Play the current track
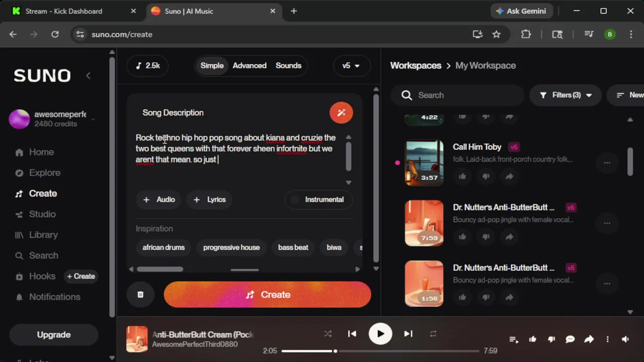Viewport: 644px width, 362px height. pyautogui.click(x=380, y=334)
